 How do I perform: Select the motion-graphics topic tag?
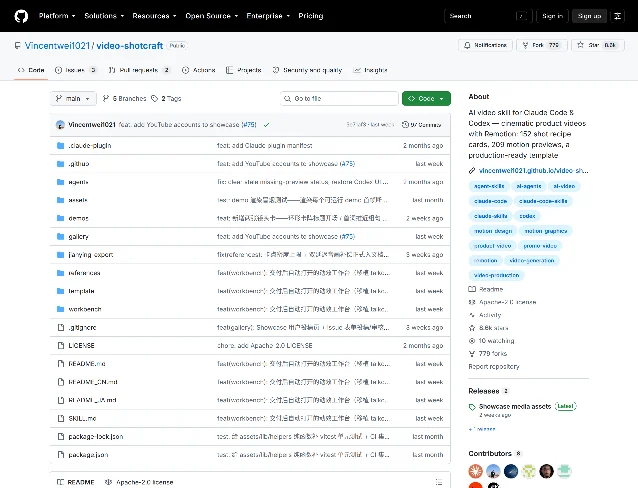tap(546, 231)
